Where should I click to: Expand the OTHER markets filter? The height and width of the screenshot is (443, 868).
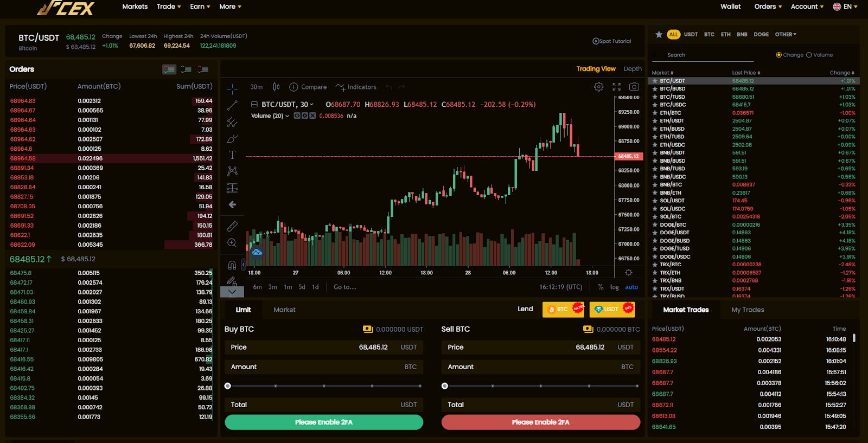point(786,34)
